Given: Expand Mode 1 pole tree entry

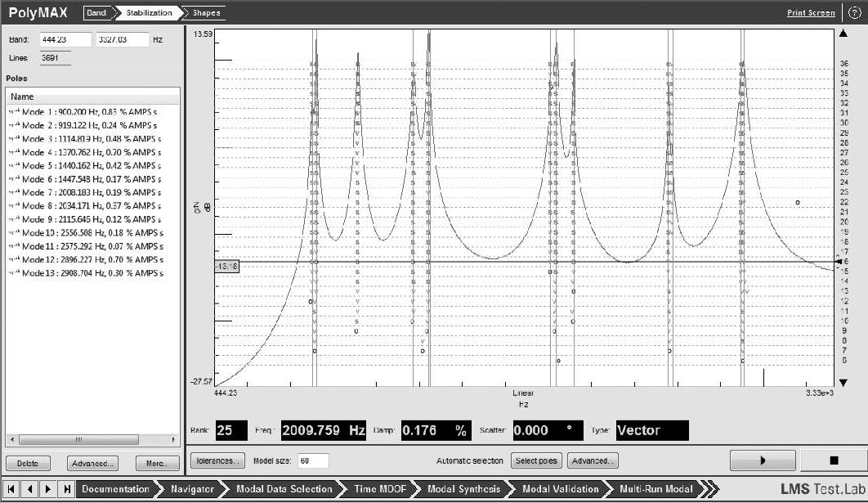Looking at the screenshot, I should click(12, 112).
